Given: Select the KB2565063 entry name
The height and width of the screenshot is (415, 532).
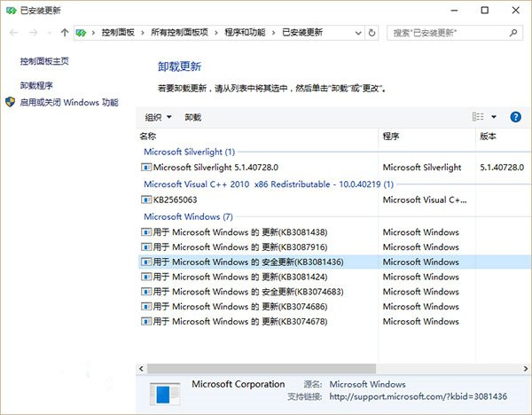Looking at the screenshot, I should (x=175, y=200).
